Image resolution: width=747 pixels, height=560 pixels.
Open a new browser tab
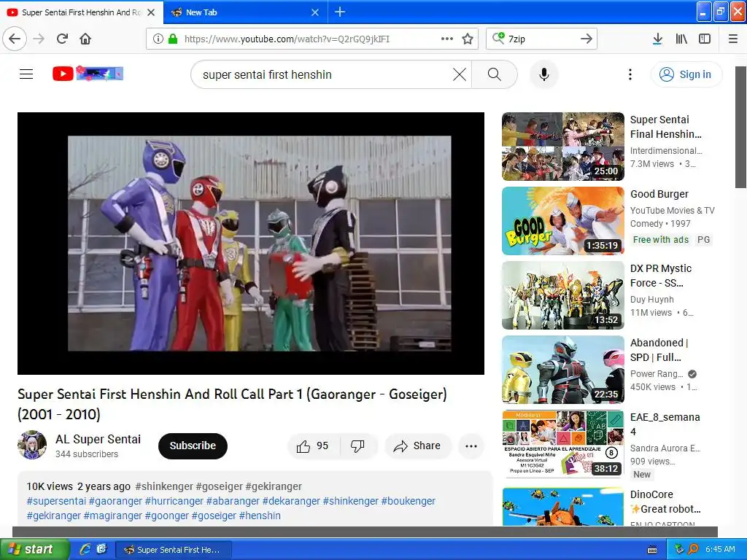[340, 12]
